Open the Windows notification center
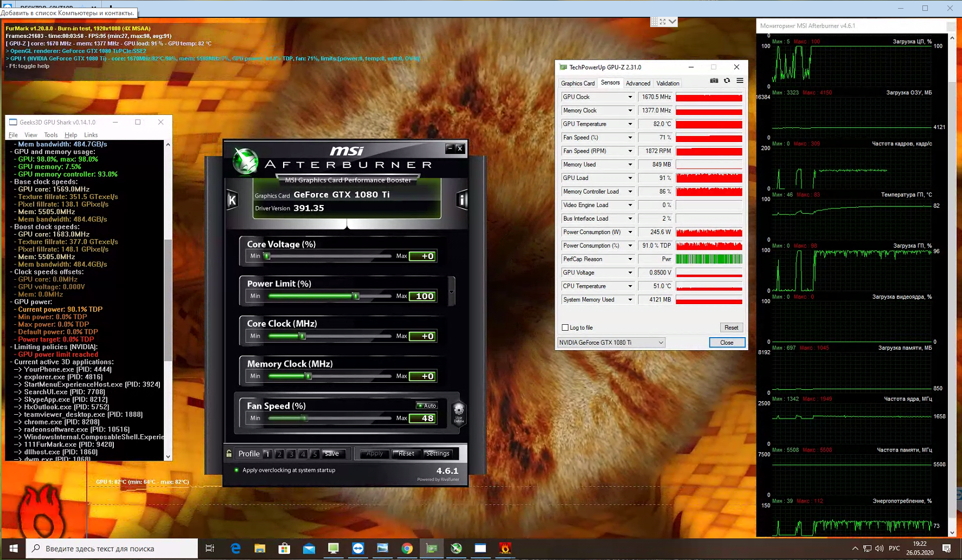 947,549
